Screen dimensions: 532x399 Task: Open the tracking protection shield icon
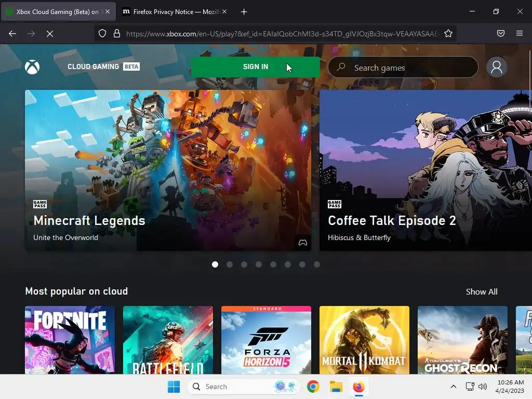102,33
